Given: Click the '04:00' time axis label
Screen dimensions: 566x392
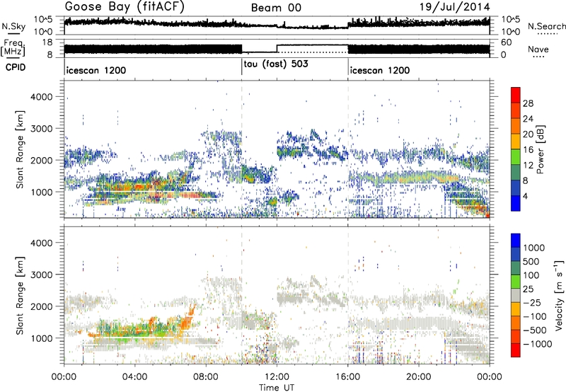Looking at the screenshot, I should click(x=135, y=377).
